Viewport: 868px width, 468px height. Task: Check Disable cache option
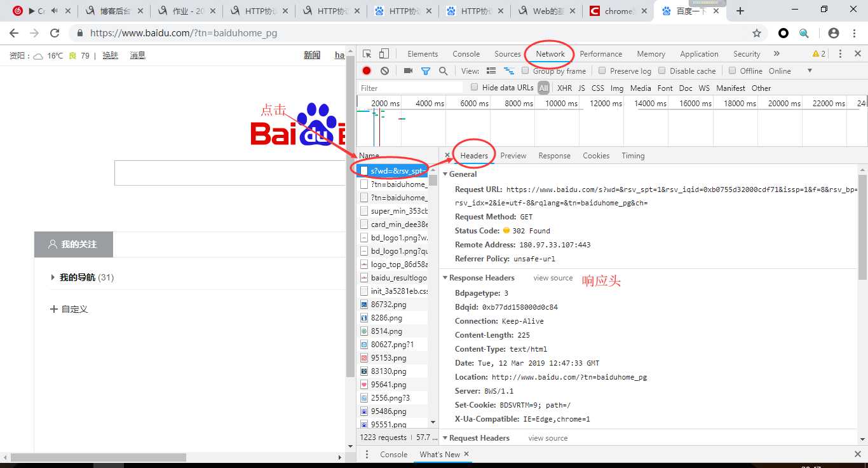point(662,71)
